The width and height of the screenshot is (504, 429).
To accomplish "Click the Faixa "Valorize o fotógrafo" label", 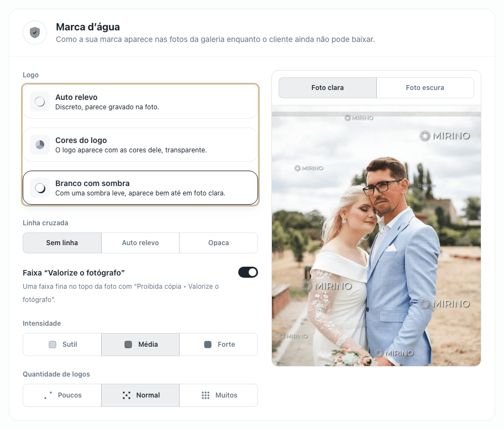I will click(73, 273).
